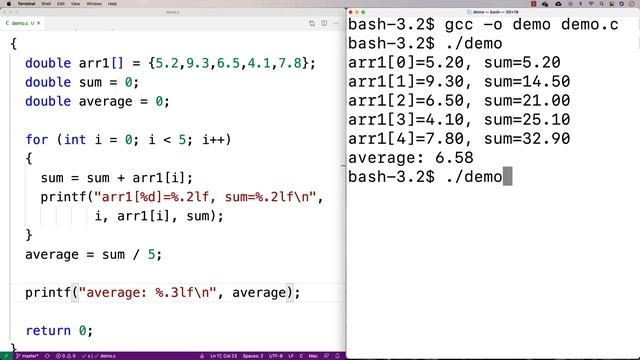
Task: Open the View menu
Action: 76,4
